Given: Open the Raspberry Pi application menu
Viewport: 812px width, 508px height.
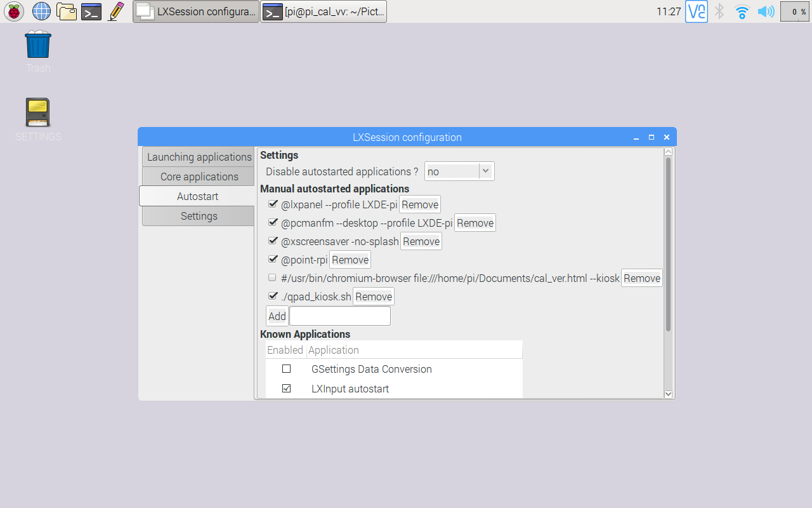Looking at the screenshot, I should pyautogui.click(x=13, y=11).
